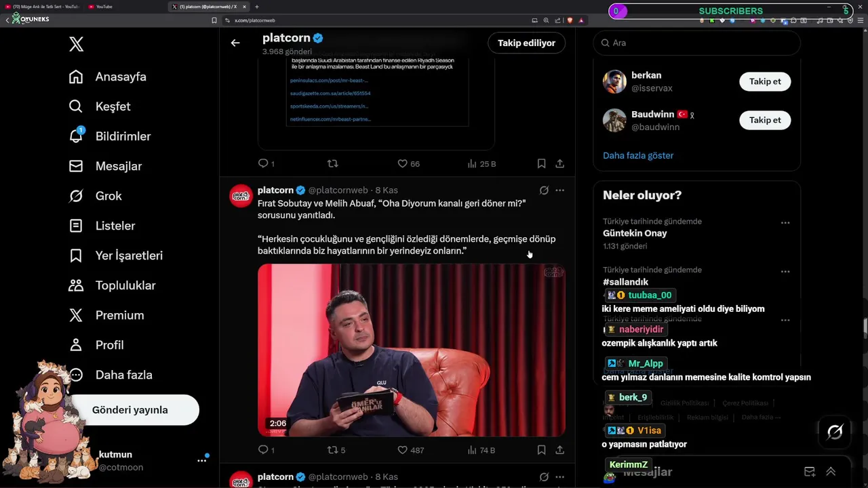Open Listeler in the sidebar

pos(102,226)
